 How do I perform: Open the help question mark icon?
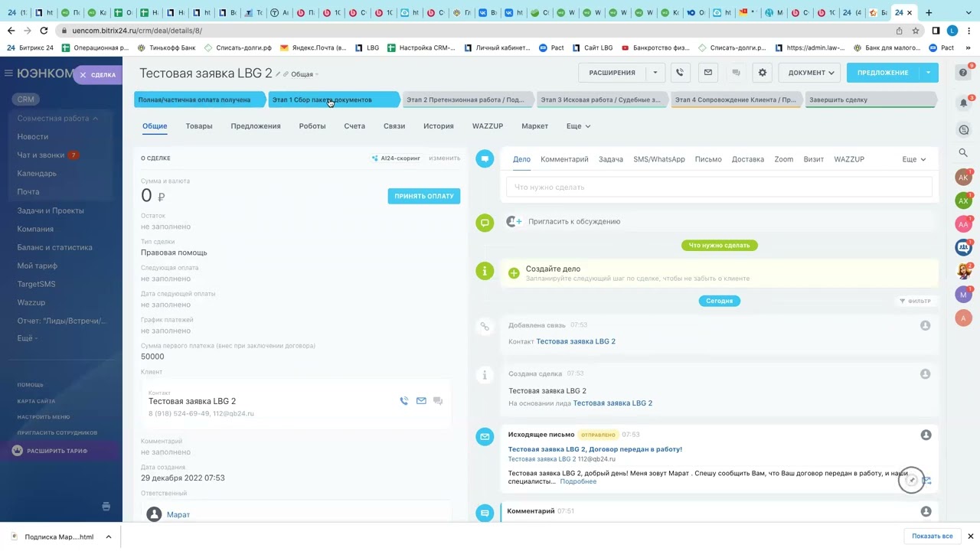point(963,73)
